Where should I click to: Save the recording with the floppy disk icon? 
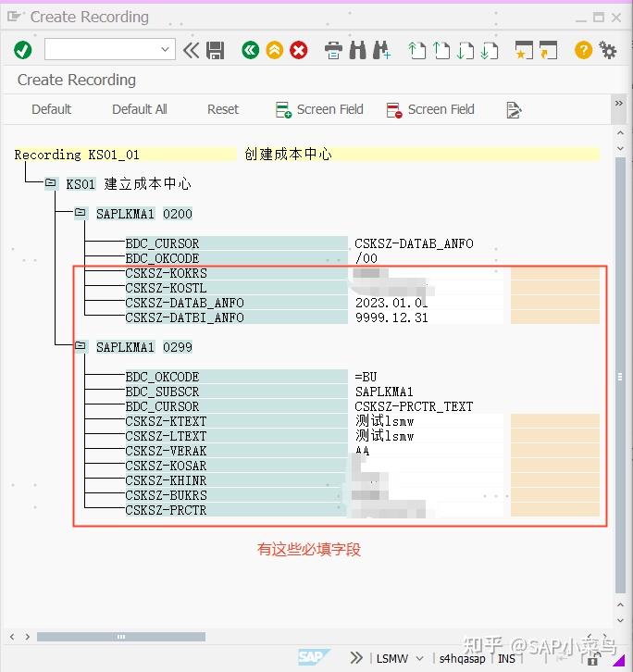[215, 50]
